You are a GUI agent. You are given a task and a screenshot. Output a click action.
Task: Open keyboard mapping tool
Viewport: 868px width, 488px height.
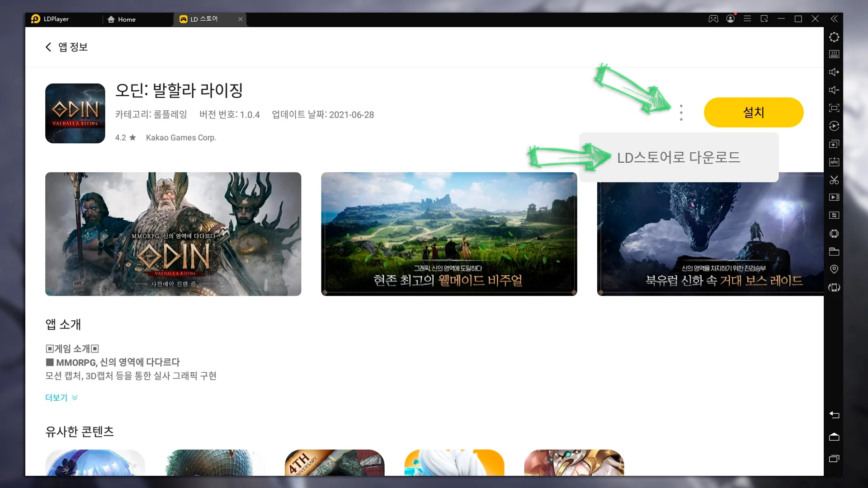(x=834, y=54)
